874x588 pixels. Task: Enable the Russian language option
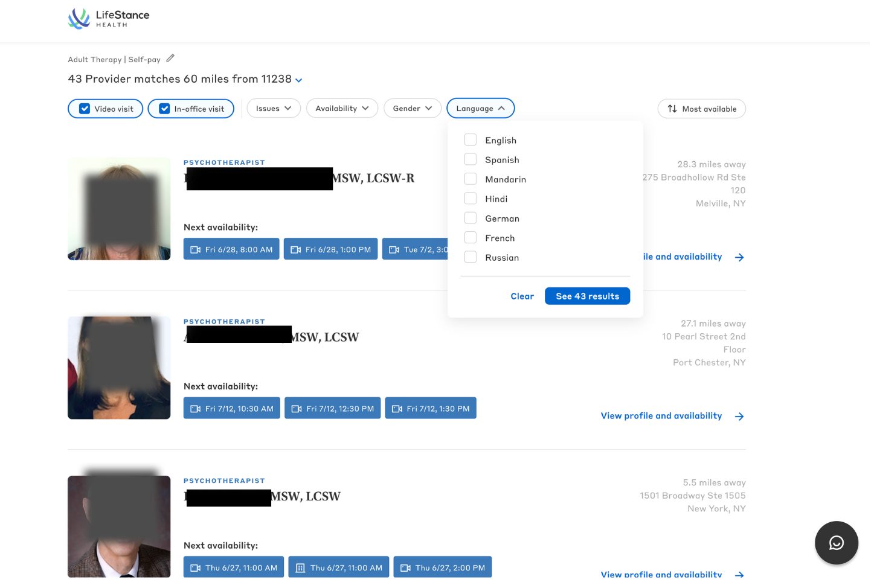pos(470,257)
